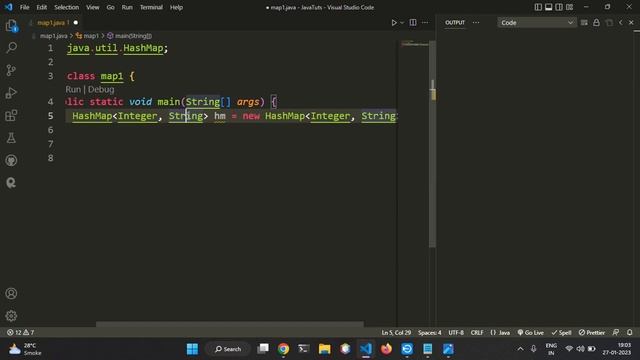
Task: Open File Explorer from taskbar
Action: click(x=324, y=349)
